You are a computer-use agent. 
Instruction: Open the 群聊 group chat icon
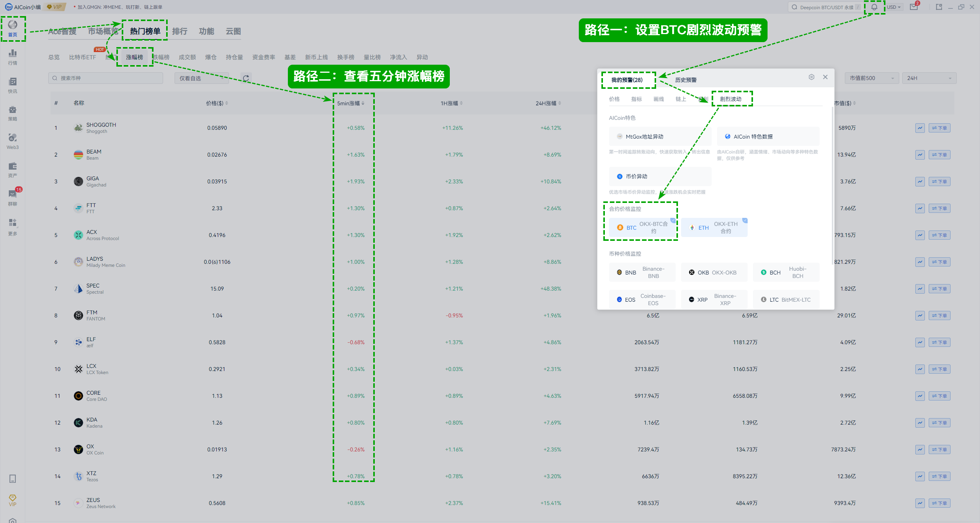[x=13, y=198]
